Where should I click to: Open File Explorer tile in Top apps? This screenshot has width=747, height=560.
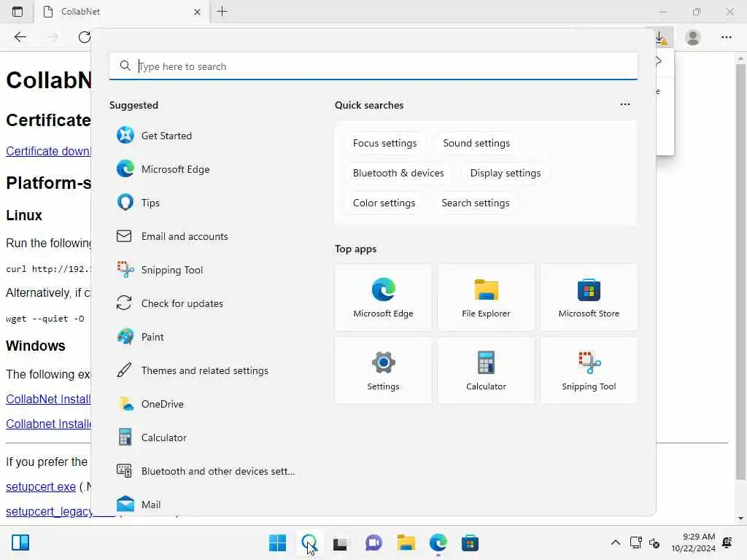pos(486,297)
